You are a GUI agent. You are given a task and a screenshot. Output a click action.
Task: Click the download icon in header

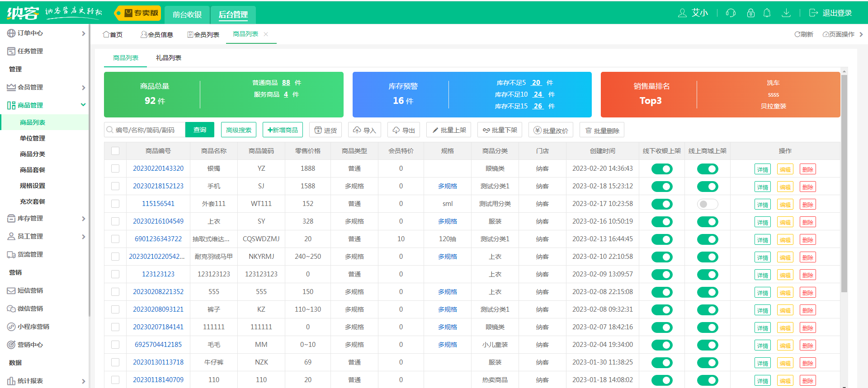[x=786, y=13]
